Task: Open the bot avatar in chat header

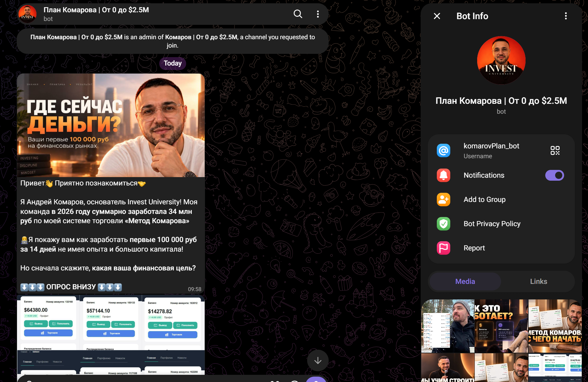Action: pyautogui.click(x=27, y=14)
